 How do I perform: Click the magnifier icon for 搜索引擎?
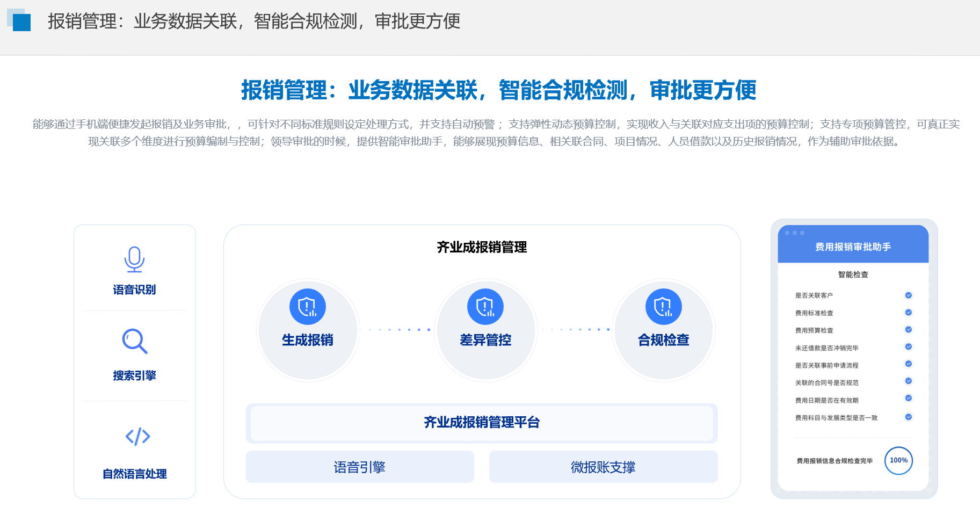click(x=134, y=341)
